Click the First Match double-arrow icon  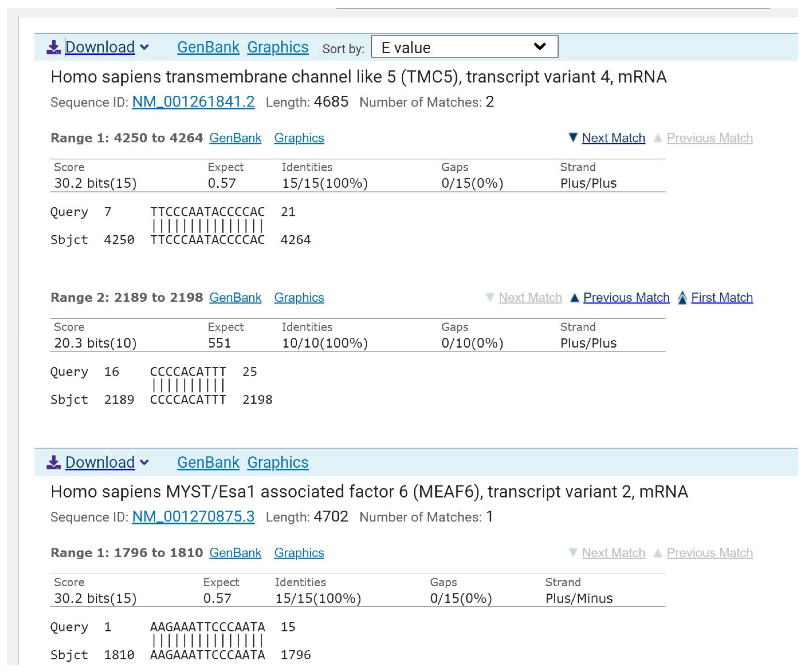(682, 297)
